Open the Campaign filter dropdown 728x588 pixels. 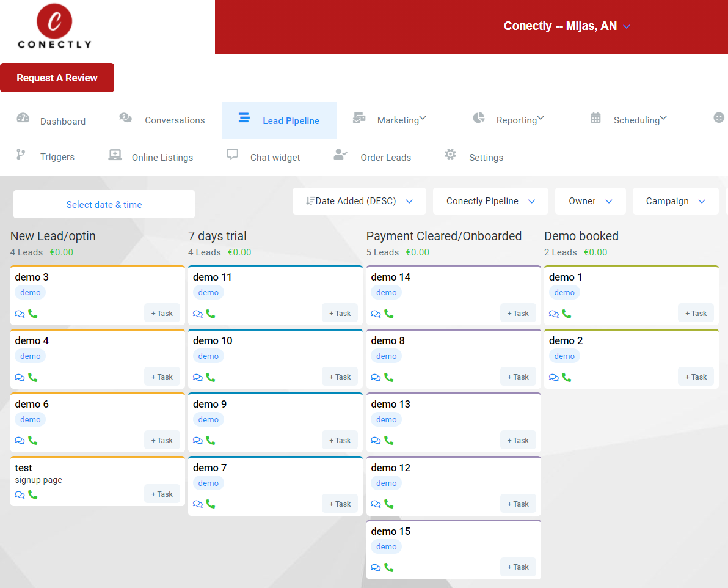[675, 201]
